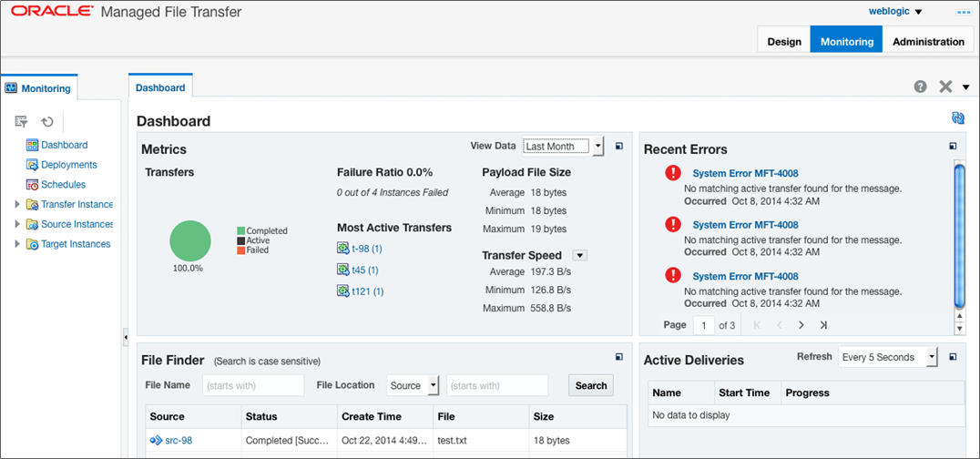
Task: Click the first red error alert icon
Action: (x=673, y=173)
